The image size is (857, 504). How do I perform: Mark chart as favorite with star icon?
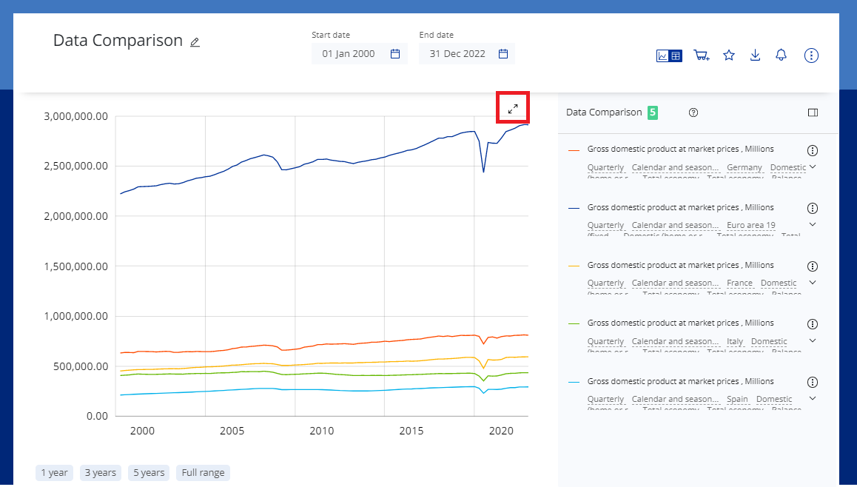point(729,56)
